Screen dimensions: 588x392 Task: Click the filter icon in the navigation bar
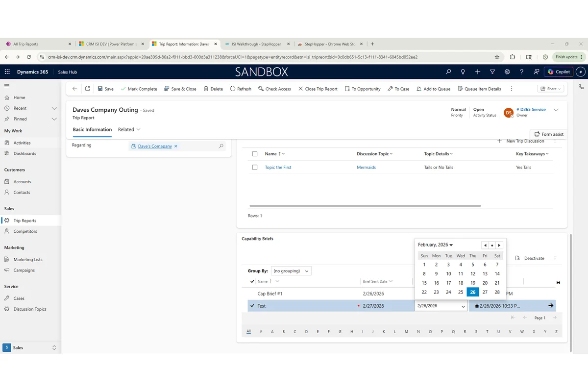[492, 72]
